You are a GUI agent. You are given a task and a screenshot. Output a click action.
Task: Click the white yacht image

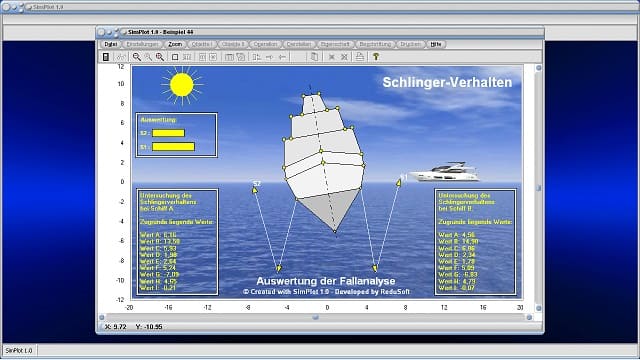(444, 172)
